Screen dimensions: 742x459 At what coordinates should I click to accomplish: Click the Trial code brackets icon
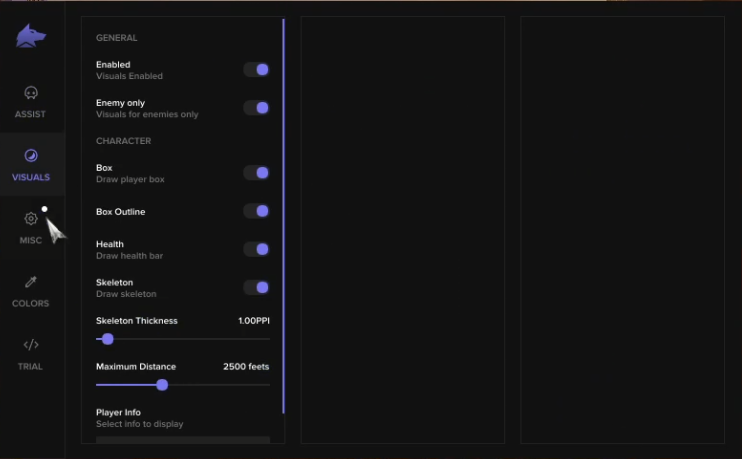click(x=31, y=345)
